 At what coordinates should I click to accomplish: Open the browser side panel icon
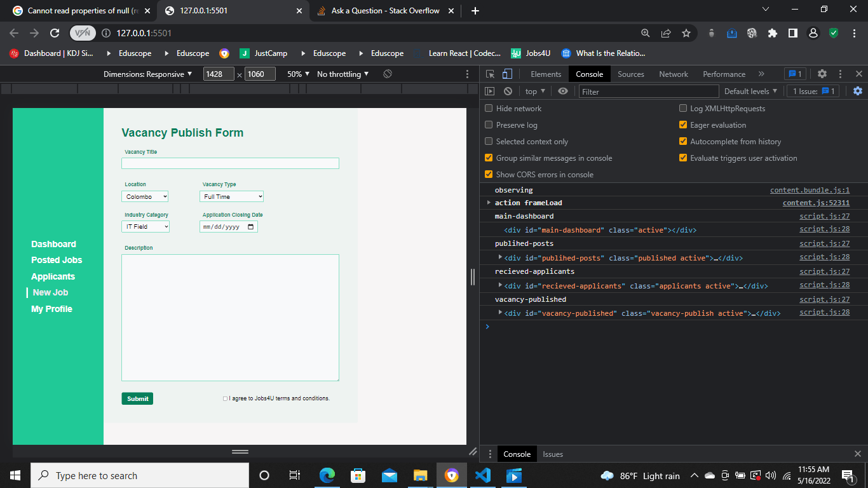click(793, 33)
